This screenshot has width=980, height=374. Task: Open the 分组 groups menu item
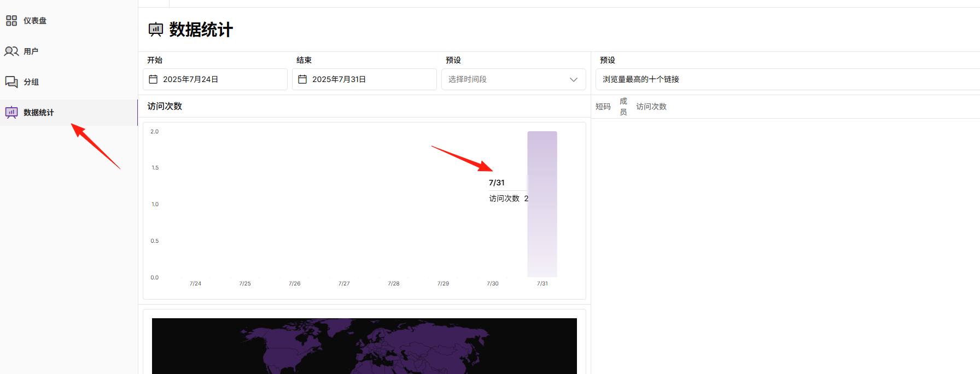click(x=68, y=82)
